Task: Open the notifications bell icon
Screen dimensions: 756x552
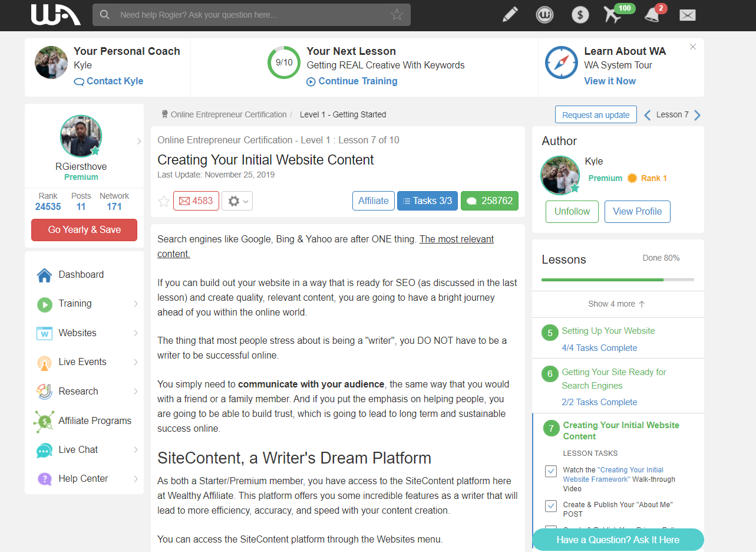Action: tap(653, 14)
